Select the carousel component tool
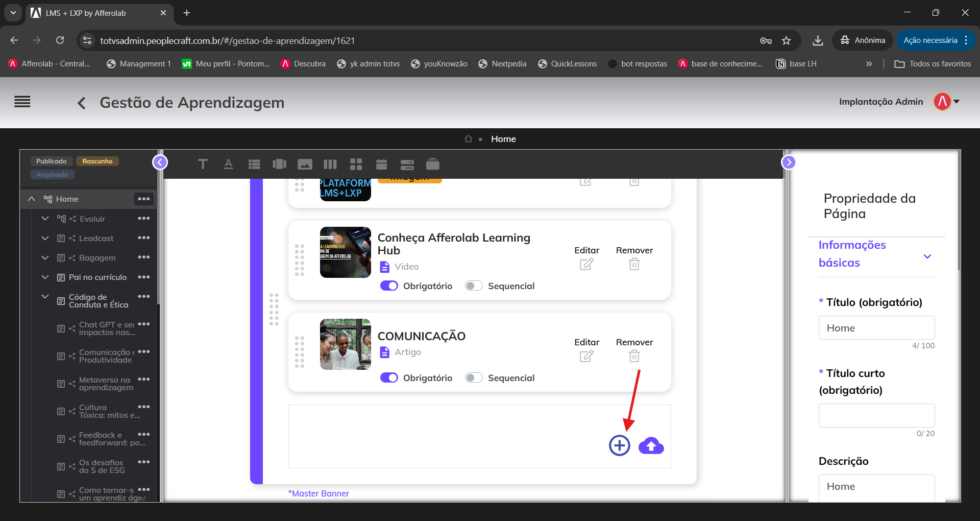980x521 pixels. (279, 164)
